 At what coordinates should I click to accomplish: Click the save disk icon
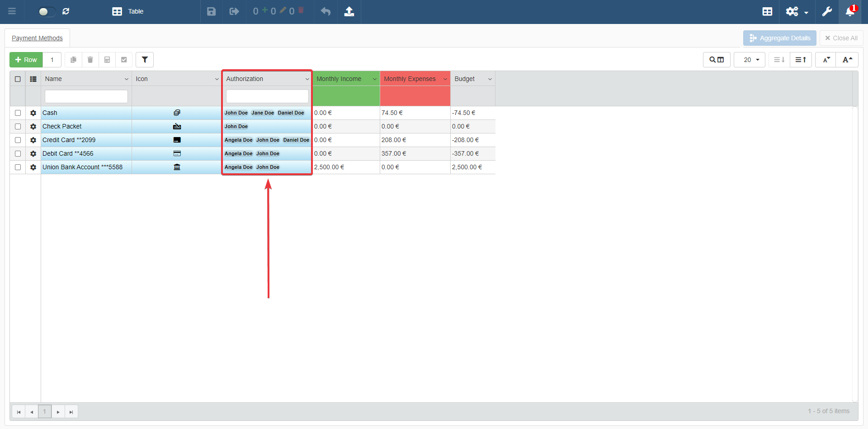click(x=211, y=11)
